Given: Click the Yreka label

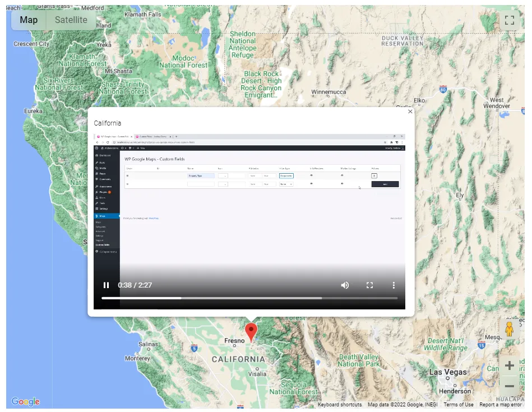Looking at the screenshot, I should (x=104, y=45).
